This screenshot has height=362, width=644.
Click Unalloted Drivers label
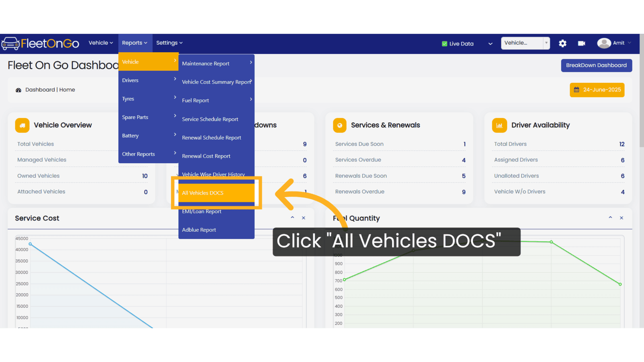(516, 176)
